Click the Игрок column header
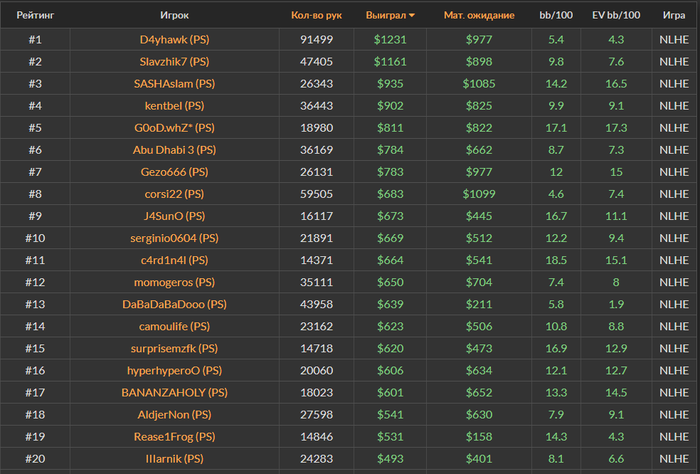Screen dimensions: 700x474 175,15
